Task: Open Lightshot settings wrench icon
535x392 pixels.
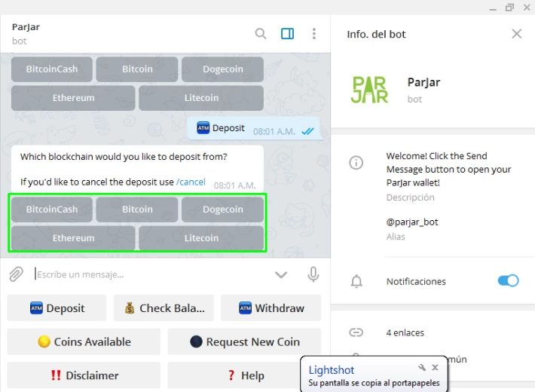Action: (422, 367)
